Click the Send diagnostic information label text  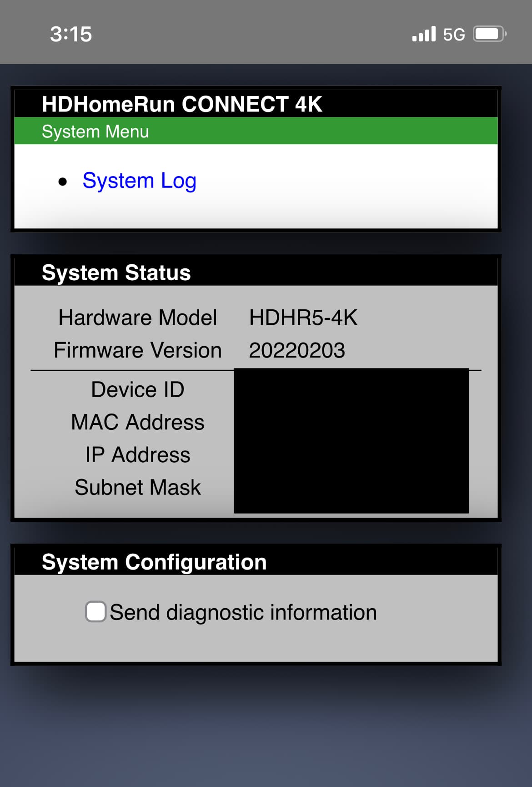point(243,612)
